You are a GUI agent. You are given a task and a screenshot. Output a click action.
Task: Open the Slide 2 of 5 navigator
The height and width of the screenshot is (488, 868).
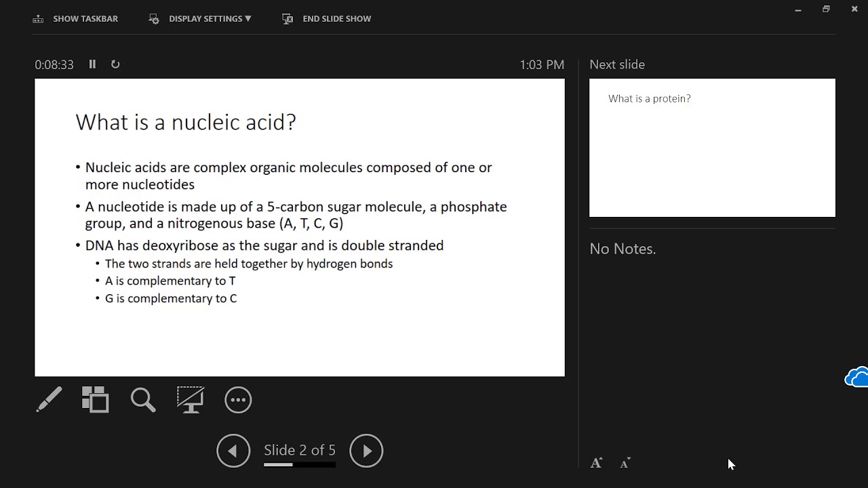point(300,450)
